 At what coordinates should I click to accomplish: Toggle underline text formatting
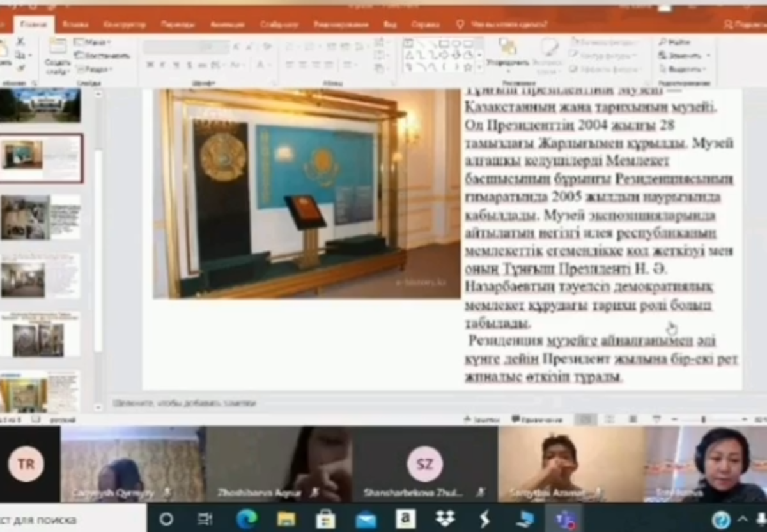175,65
